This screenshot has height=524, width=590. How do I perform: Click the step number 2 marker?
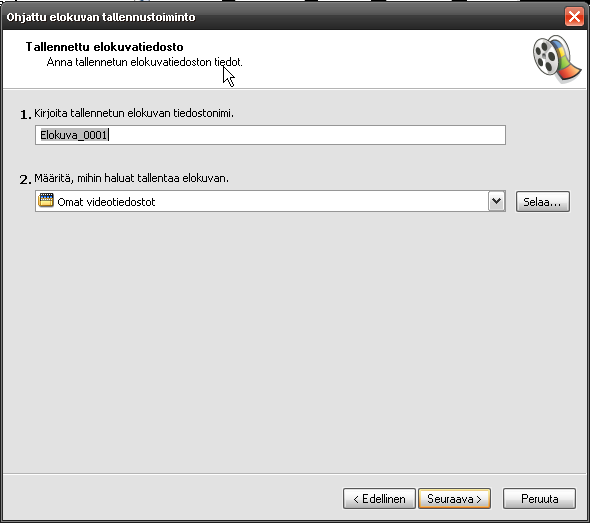pos(25,180)
